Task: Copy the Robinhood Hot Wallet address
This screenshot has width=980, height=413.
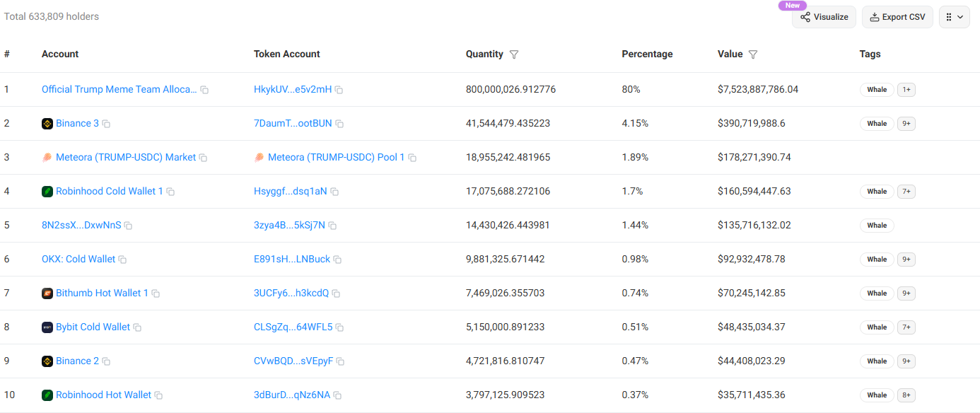Action: tap(158, 395)
